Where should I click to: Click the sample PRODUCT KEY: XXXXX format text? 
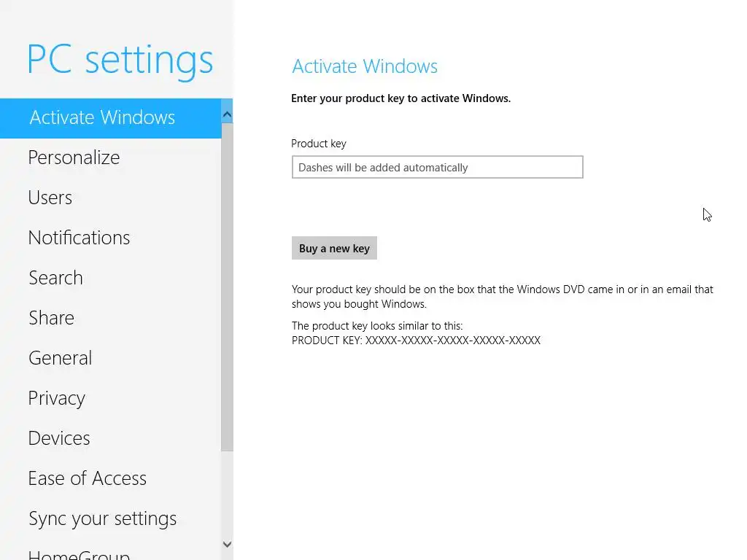click(416, 341)
